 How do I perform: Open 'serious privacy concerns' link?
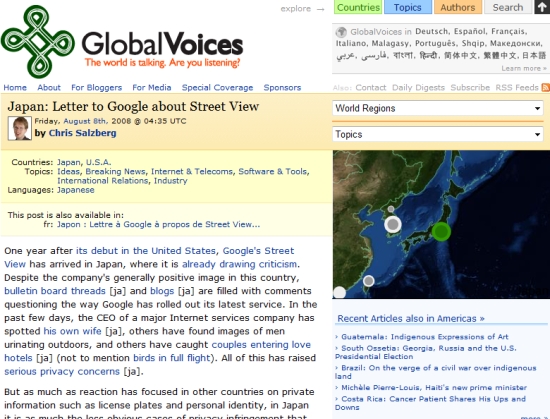click(x=62, y=372)
